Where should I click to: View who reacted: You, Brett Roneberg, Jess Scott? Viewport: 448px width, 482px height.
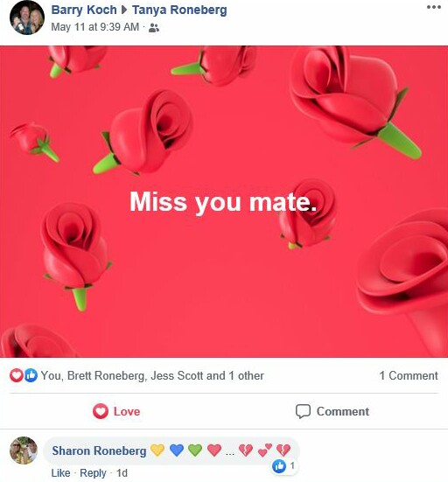[x=152, y=376]
